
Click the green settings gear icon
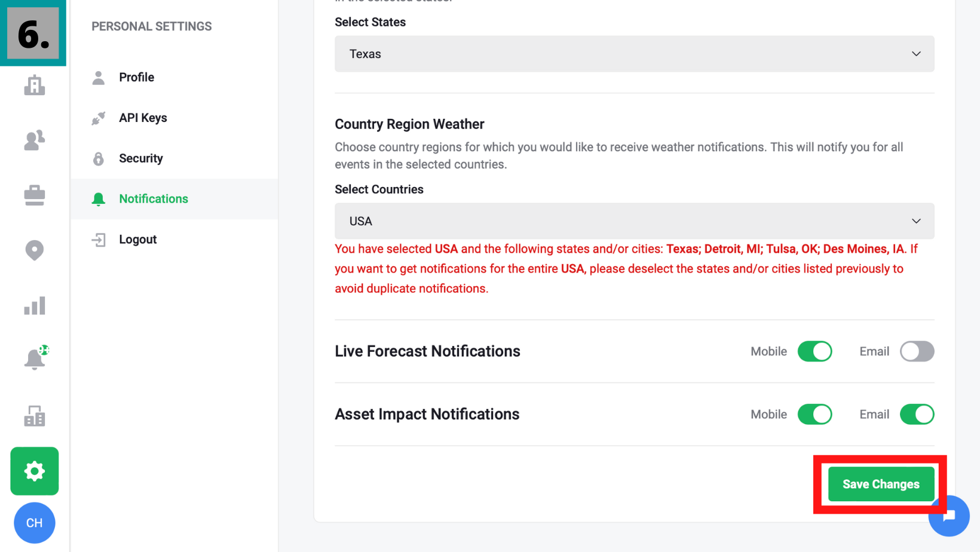point(34,471)
